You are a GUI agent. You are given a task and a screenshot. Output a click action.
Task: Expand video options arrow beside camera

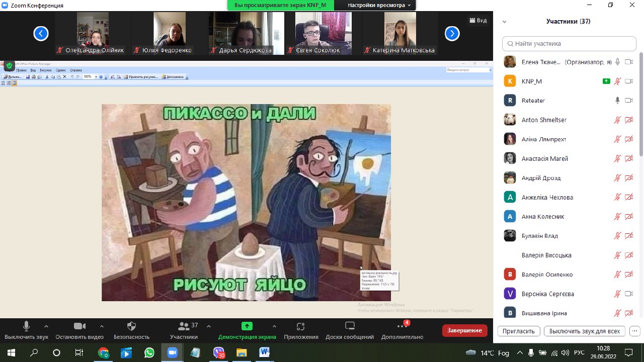pyautogui.click(x=102, y=326)
